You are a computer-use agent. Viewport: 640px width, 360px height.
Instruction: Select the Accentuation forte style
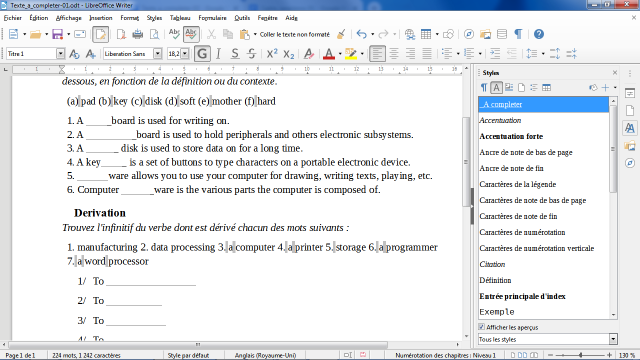[x=543, y=136]
